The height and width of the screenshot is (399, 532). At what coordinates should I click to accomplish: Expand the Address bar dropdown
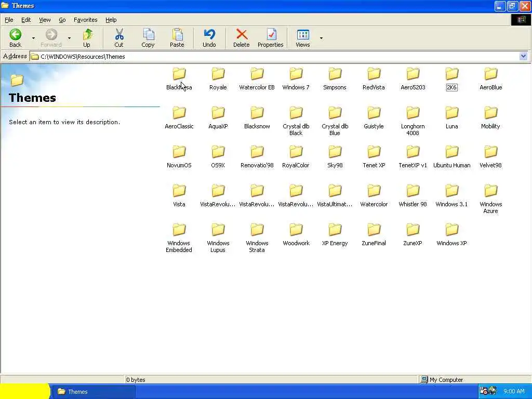pos(523,56)
